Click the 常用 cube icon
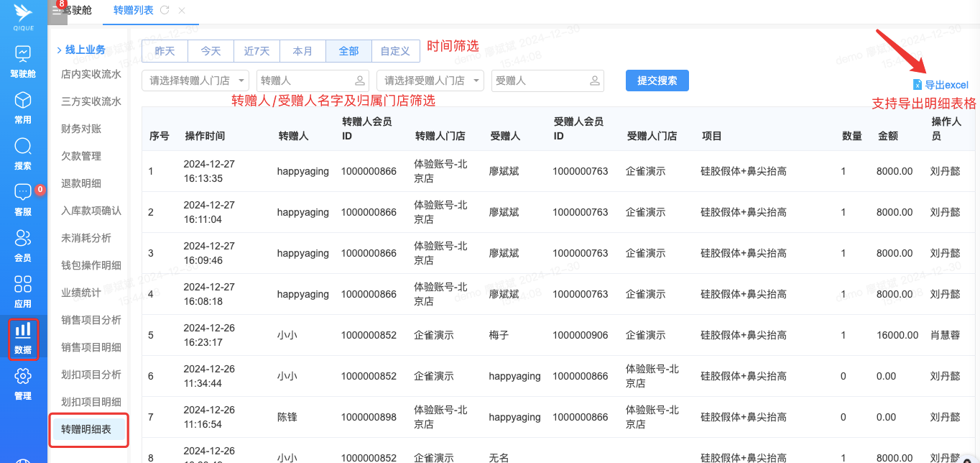Screen dimensions: 980x463 (23, 101)
